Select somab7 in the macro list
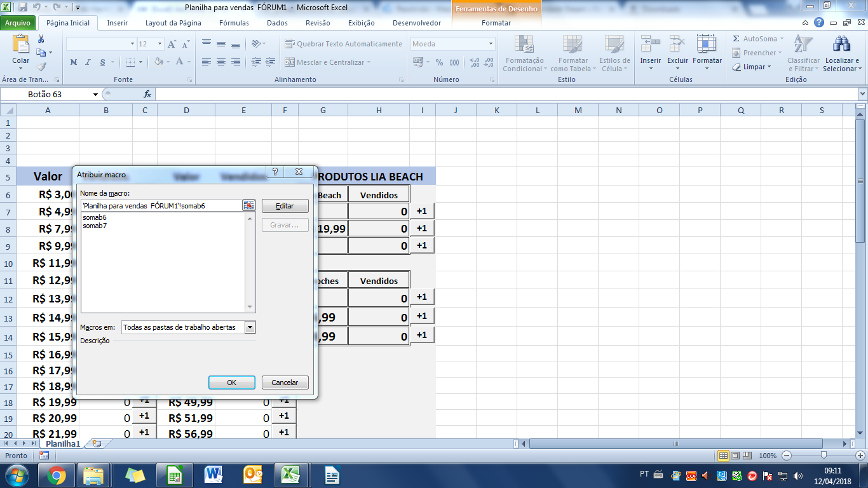 (95, 226)
